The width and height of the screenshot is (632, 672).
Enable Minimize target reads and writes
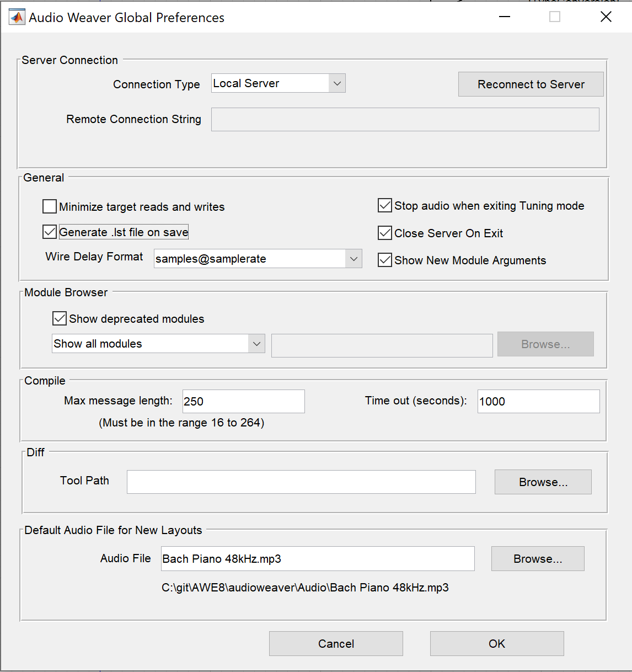[x=49, y=206]
